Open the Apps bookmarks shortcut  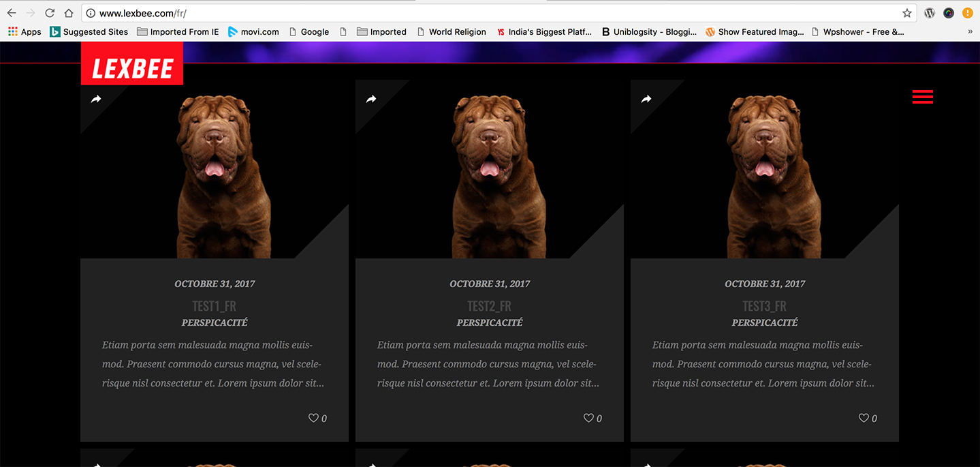25,31
